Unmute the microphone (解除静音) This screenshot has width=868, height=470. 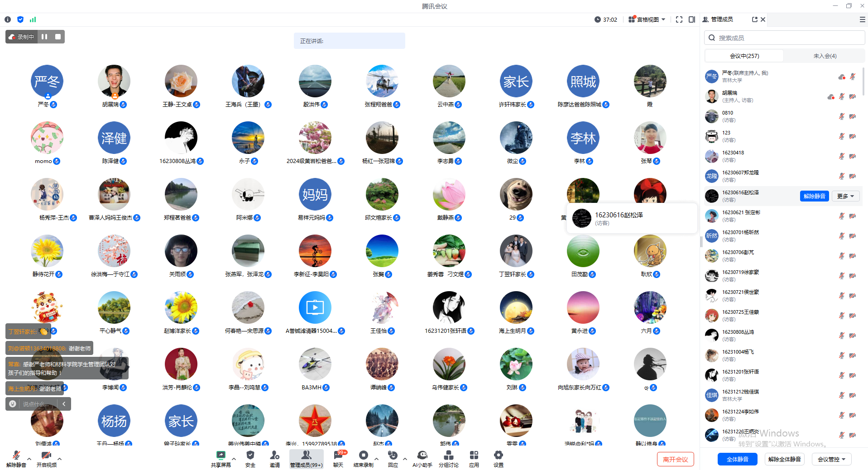[x=16, y=458]
